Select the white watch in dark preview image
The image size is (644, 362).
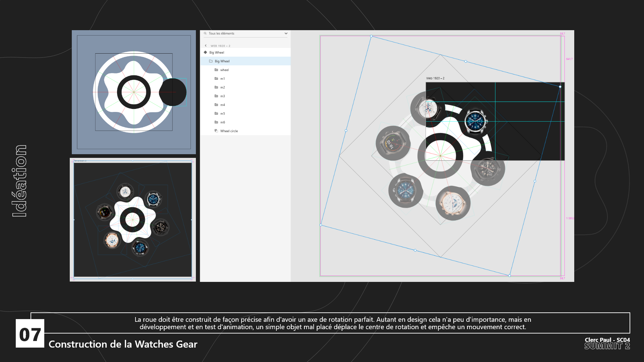click(x=125, y=192)
